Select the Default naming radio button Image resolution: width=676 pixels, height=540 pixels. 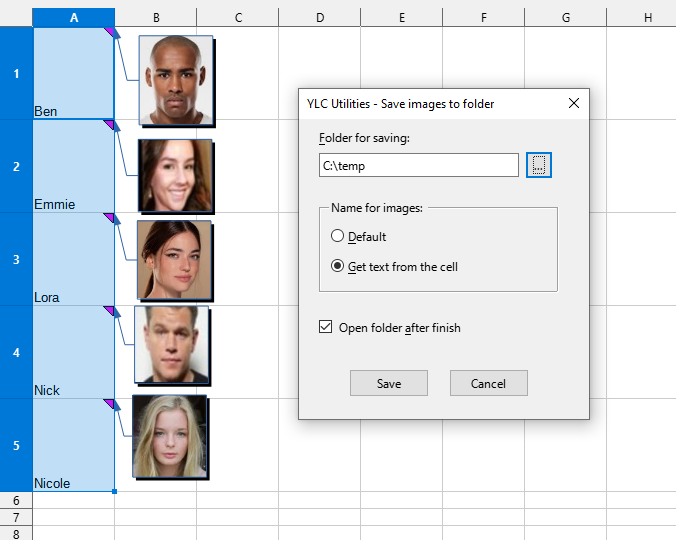tap(338, 237)
